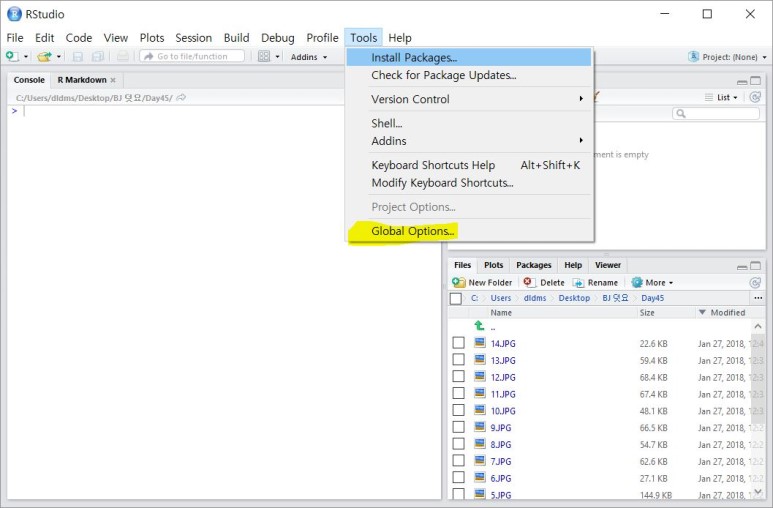
Task: Click the Go to file/function field
Action: click(x=192, y=56)
